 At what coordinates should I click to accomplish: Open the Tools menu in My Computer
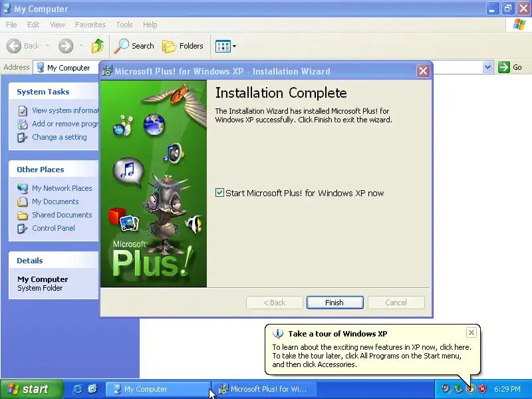click(124, 25)
